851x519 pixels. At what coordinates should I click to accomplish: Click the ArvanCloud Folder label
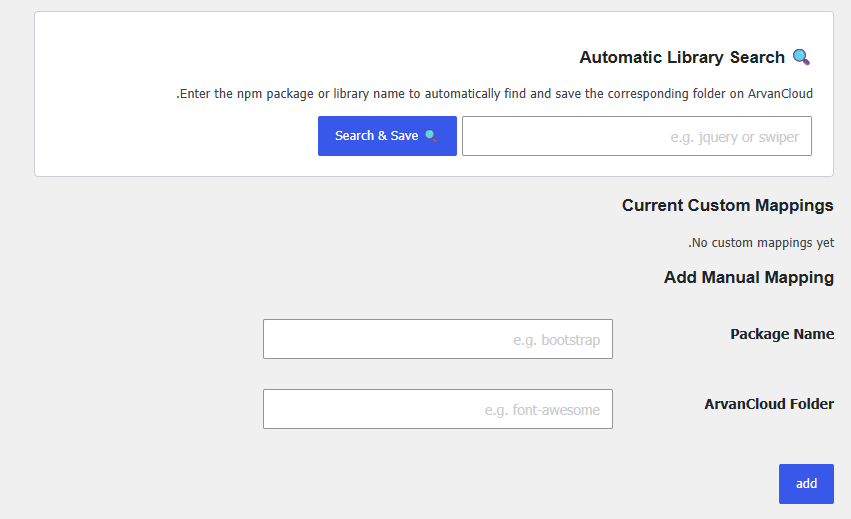[769, 404]
